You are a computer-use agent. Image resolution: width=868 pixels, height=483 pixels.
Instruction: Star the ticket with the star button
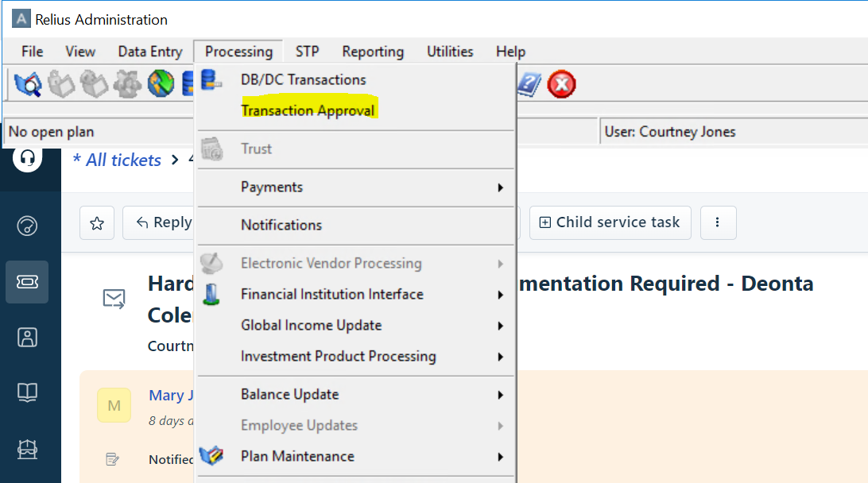coord(97,223)
